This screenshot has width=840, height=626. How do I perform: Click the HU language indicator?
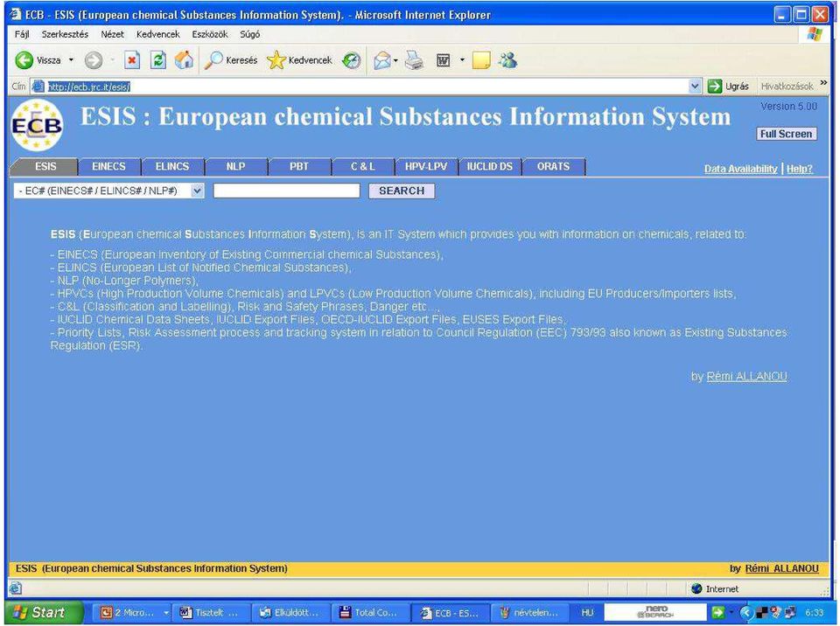pos(588,613)
